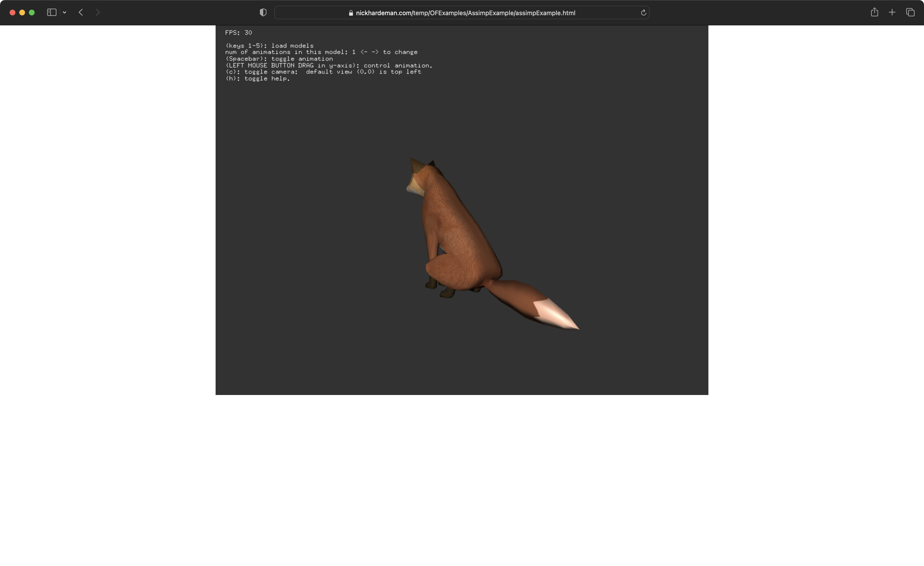Viewport: 924px width, 566px height.
Task: Toggle the Safari sidebar icon
Action: pyautogui.click(x=52, y=12)
